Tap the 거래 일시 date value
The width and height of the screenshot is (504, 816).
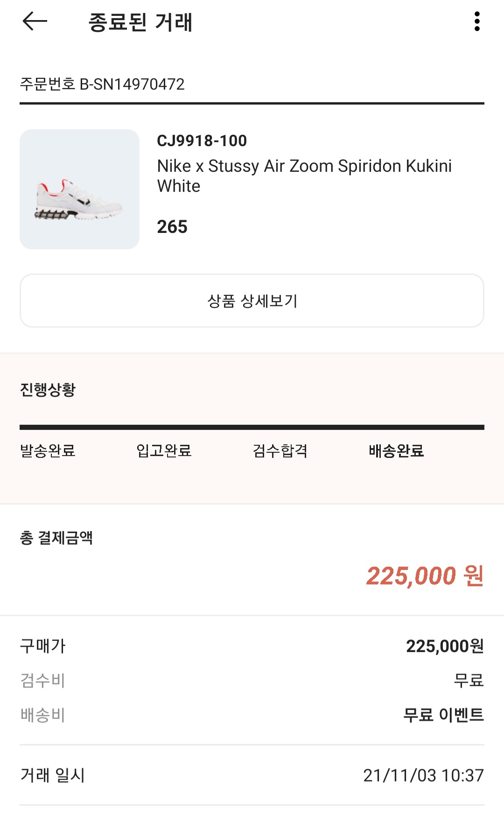pyautogui.click(x=423, y=775)
